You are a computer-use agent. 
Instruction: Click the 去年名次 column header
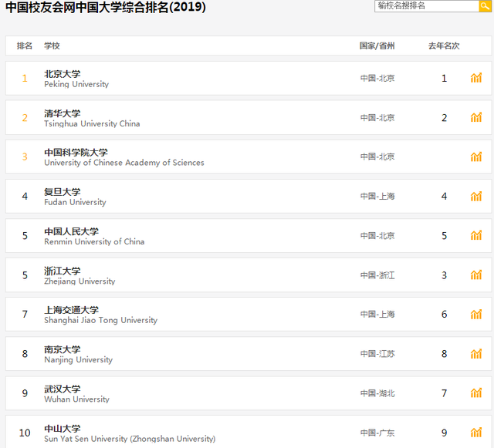pyautogui.click(x=444, y=46)
